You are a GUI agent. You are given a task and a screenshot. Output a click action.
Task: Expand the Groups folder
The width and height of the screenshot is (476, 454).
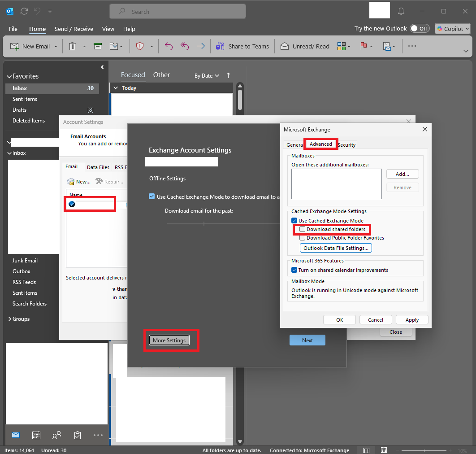coord(10,319)
